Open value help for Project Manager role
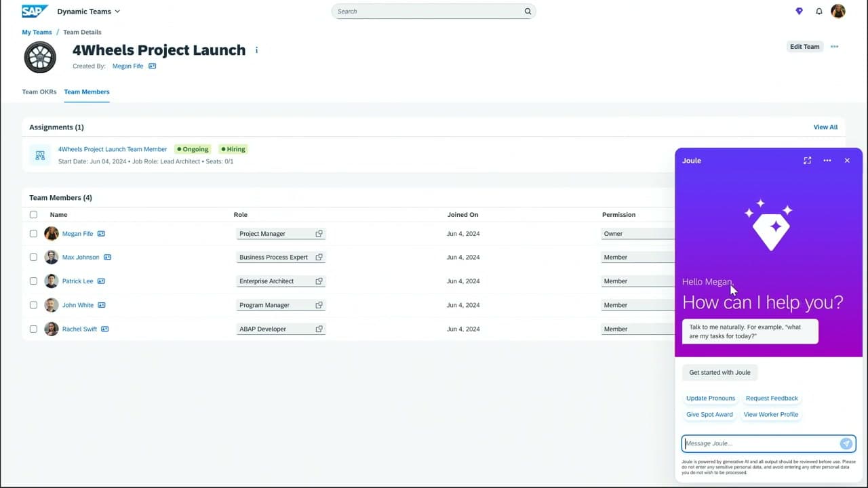 (319, 234)
